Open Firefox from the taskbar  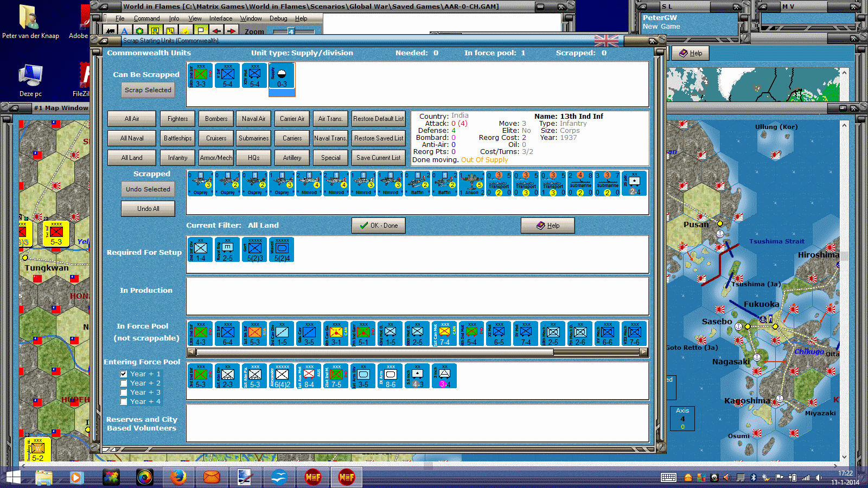point(178,477)
